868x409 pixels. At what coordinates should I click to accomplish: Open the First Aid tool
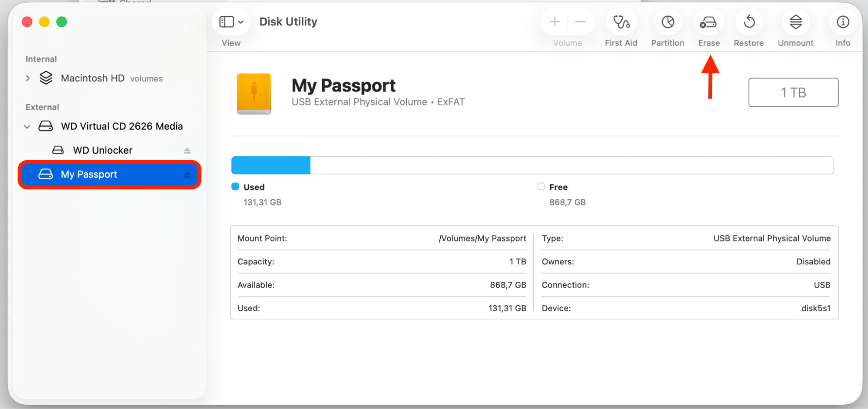621,22
